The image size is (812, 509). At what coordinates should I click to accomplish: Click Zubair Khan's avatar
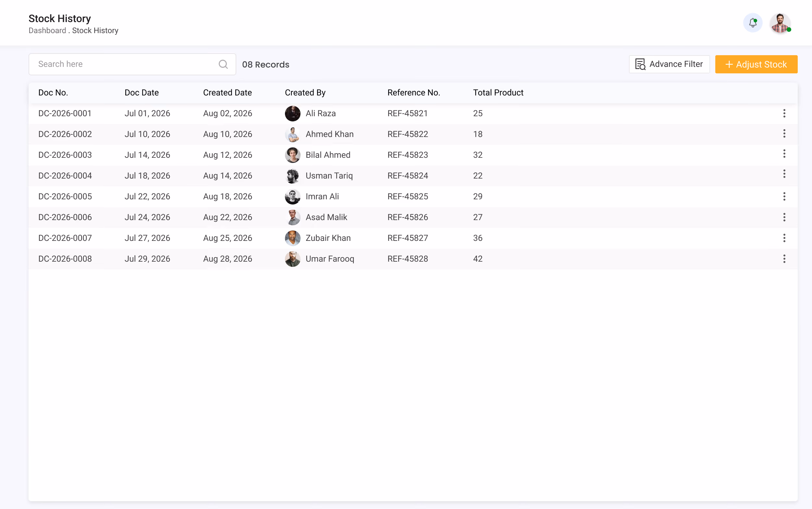coord(292,238)
